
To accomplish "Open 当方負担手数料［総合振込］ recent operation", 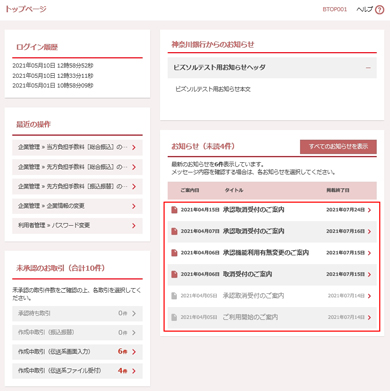I will pyautogui.click(x=77, y=147).
